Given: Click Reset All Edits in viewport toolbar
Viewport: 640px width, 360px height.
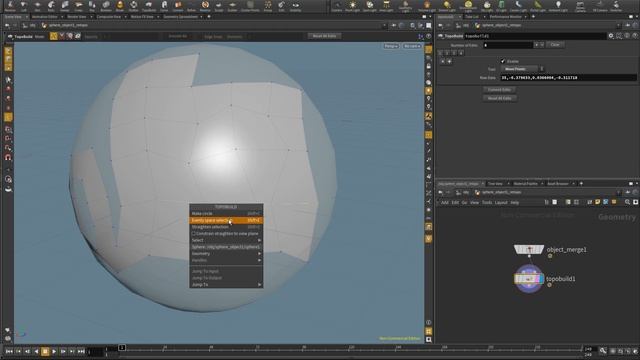Looking at the screenshot, I should [x=324, y=36].
